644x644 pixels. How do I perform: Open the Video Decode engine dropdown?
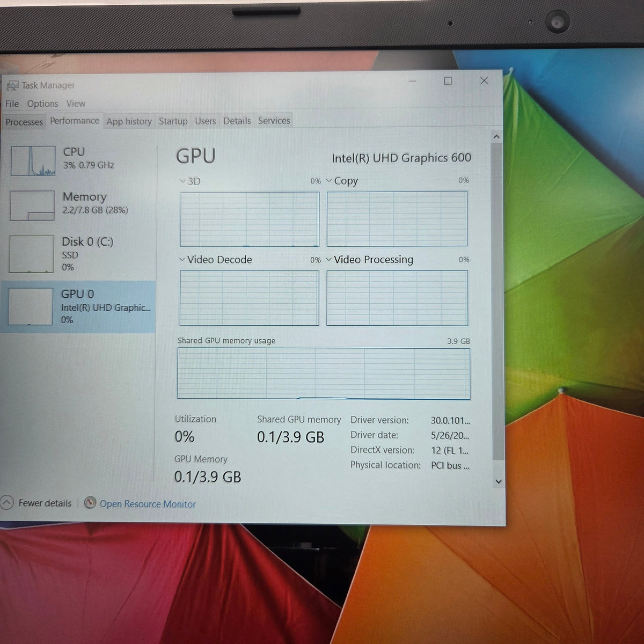pos(182,260)
